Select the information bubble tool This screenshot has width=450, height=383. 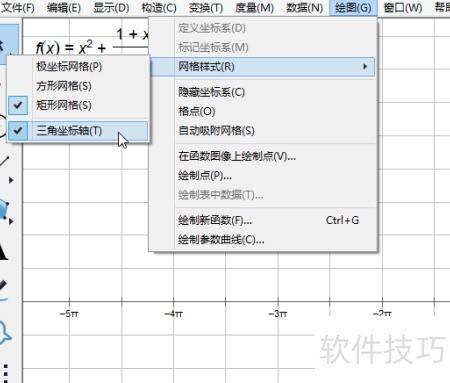5,332
